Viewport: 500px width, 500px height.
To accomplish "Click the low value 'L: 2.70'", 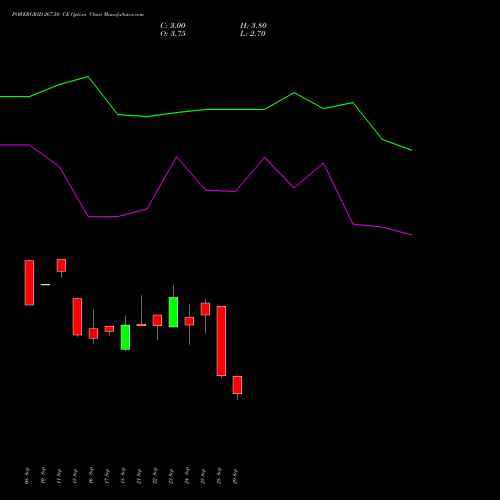I will point(253,34).
